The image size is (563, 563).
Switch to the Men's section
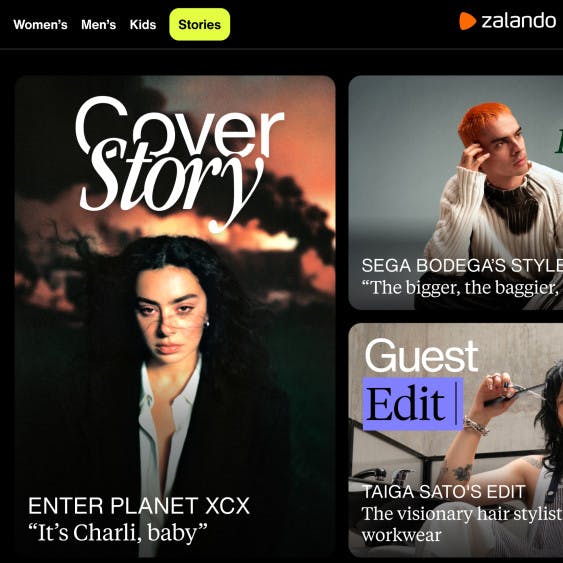point(98,25)
